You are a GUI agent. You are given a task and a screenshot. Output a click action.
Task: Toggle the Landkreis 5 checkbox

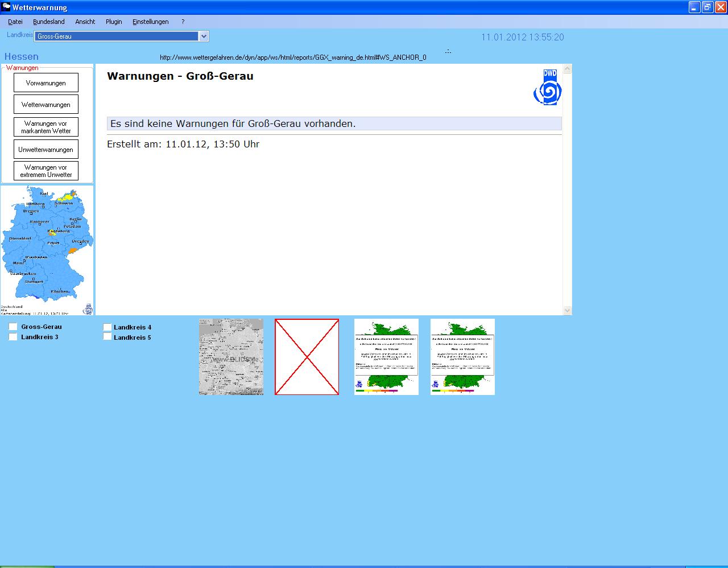pos(107,337)
